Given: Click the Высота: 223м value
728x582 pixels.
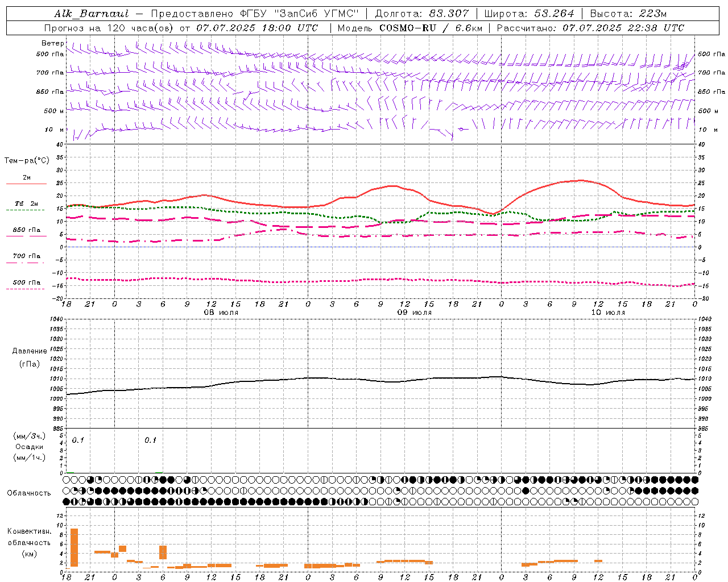Looking at the screenshot, I should pyautogui.click(x=628, y=14).
